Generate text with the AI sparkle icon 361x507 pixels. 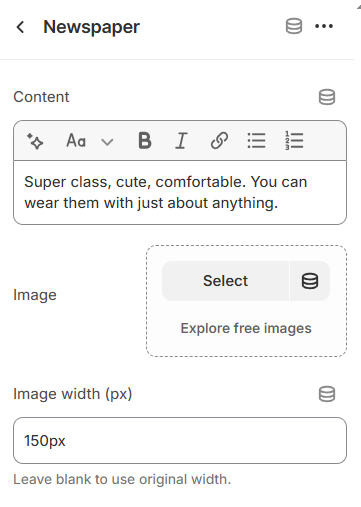pyautogui.click(x=35, y=141)
